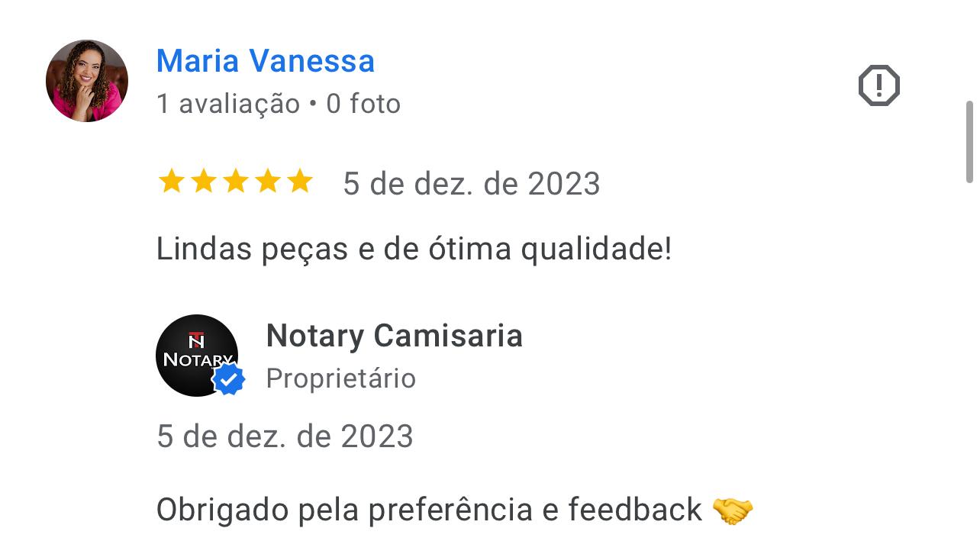The image size is (980, 541).
Task: Open the Notary black circular logo
Action: 197,356
